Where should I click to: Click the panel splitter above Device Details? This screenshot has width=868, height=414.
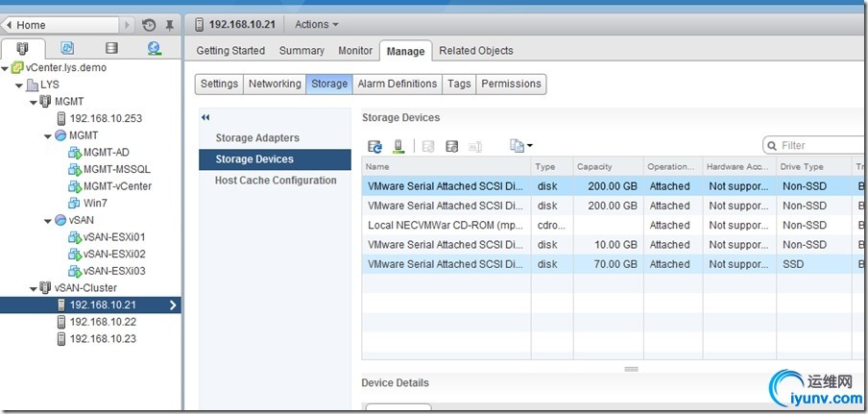click(631, 369)
